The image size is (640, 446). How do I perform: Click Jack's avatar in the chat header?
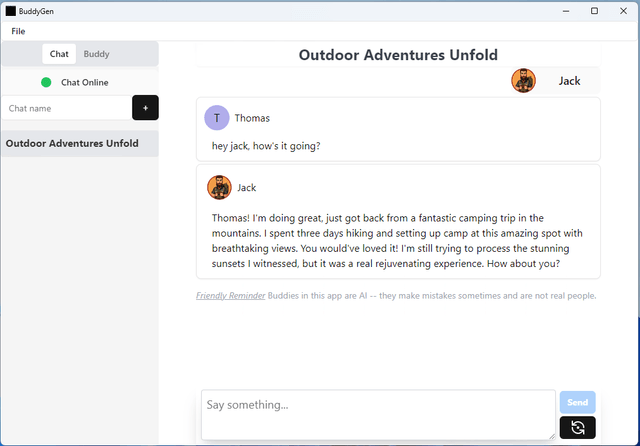pyautogui.click(x=523, y=81)
